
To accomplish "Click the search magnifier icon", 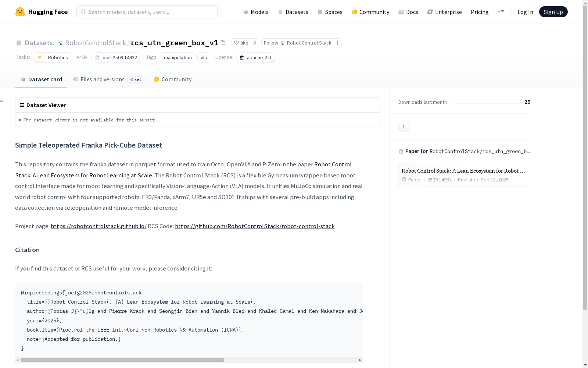I will 83,12.
